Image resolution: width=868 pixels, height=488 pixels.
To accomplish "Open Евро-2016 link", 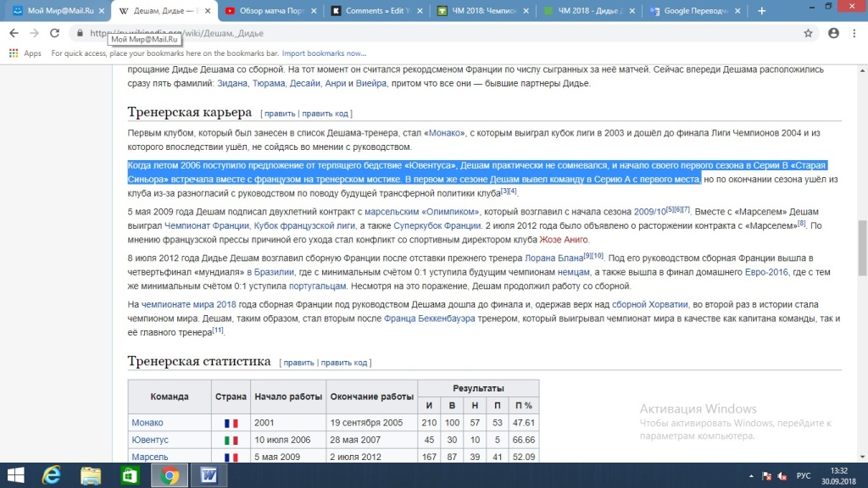I will (766, 272).
